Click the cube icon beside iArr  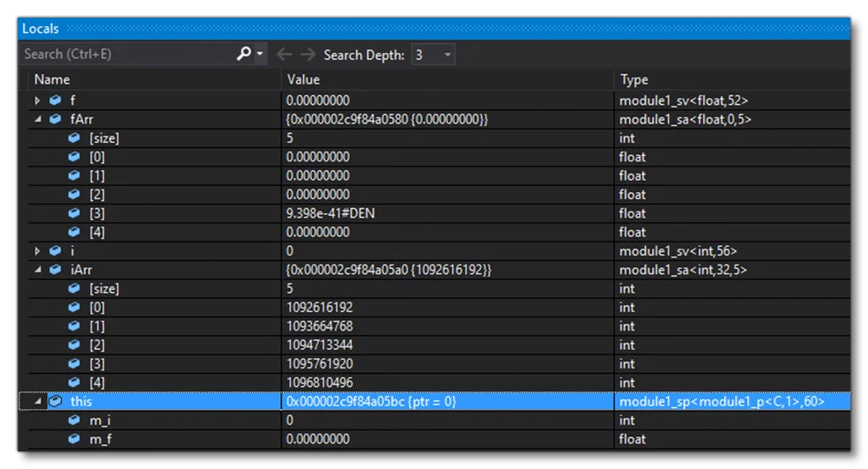56,270
